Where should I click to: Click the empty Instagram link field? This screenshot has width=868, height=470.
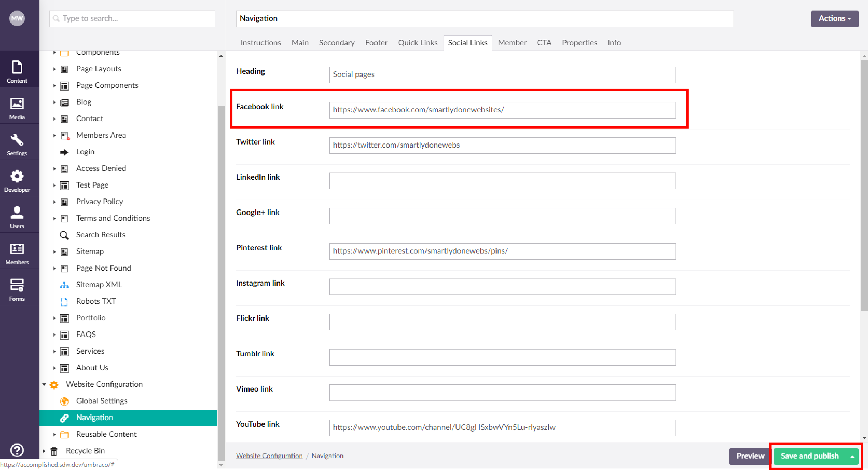pyautogui.click(x=502, y=287)
